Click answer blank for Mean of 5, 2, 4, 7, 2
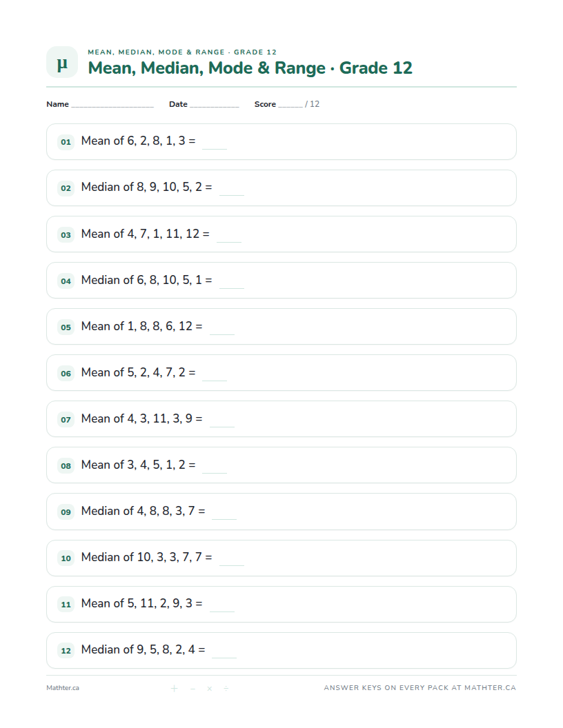The height and width of the screenshot is (728, 563). [x=215, y=380]
